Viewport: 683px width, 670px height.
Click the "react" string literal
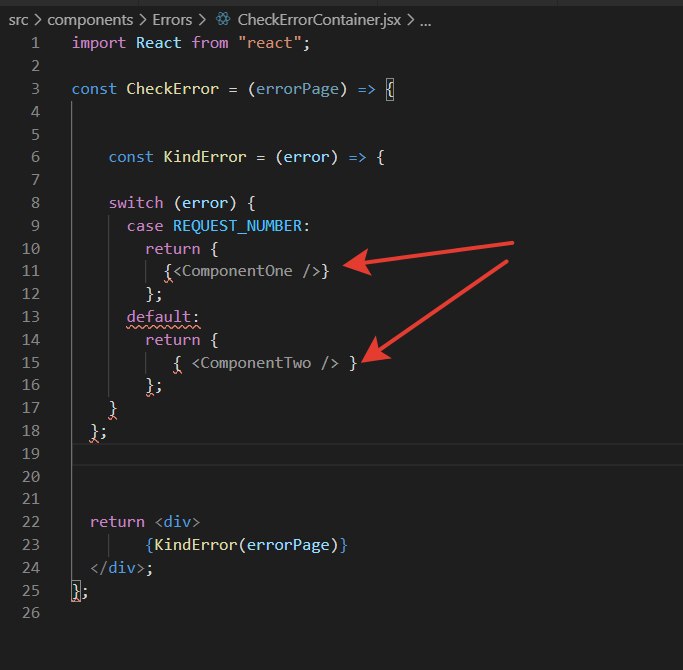pos(270,43)
